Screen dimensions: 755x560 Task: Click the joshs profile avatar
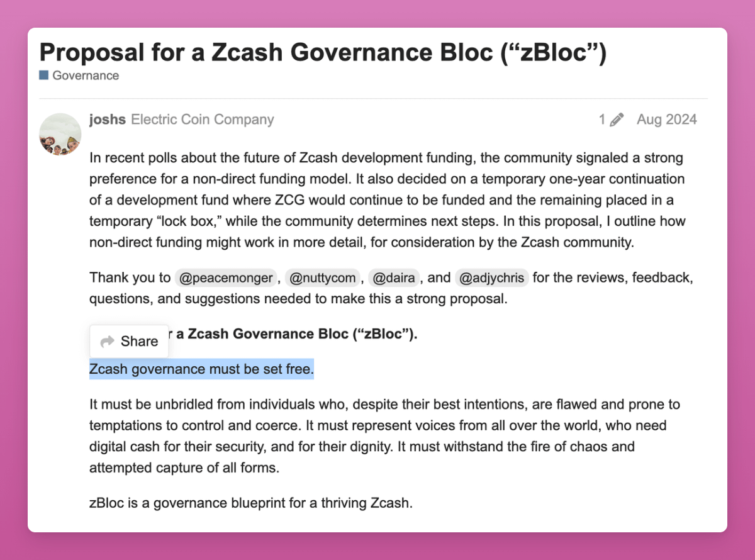click(60, 134)
